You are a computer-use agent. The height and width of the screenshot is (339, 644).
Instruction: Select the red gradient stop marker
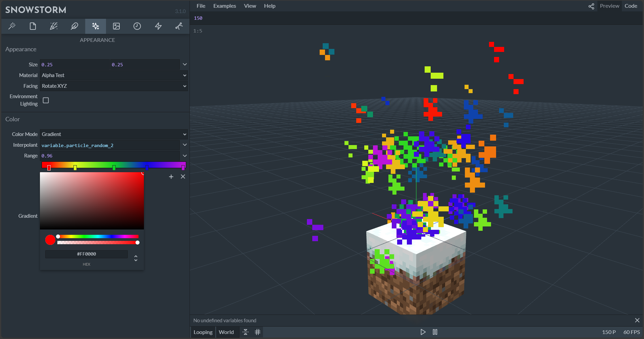tap(49, 167)
